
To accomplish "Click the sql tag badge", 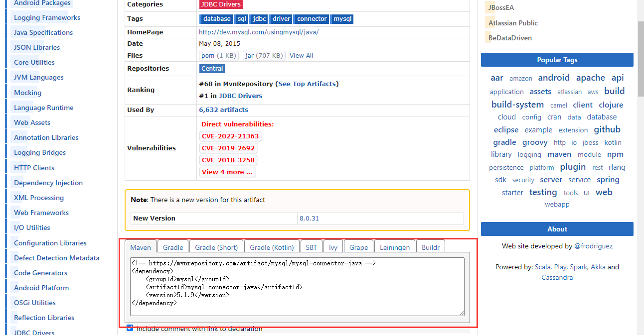I will [x=241, y=19].
